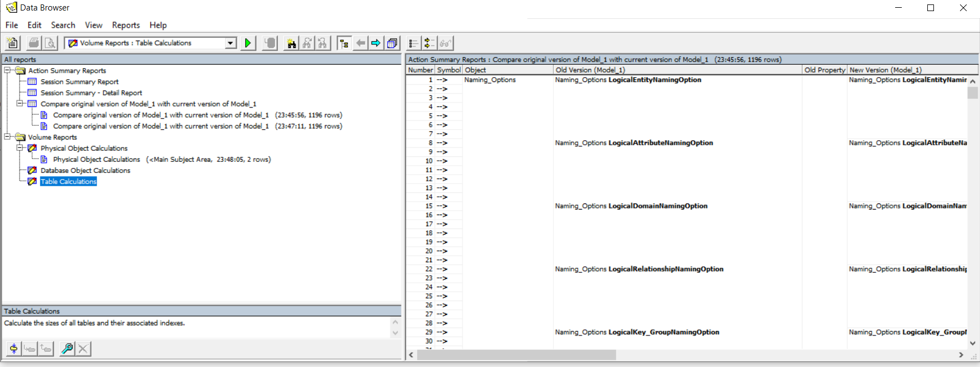Click the green Run report arrow

[248, 43]
